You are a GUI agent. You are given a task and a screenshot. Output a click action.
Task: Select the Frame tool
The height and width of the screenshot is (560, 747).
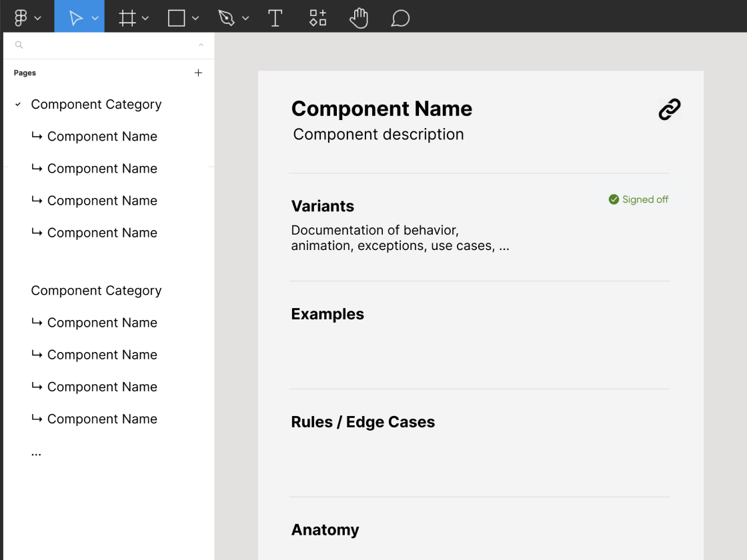coord(127,18)
